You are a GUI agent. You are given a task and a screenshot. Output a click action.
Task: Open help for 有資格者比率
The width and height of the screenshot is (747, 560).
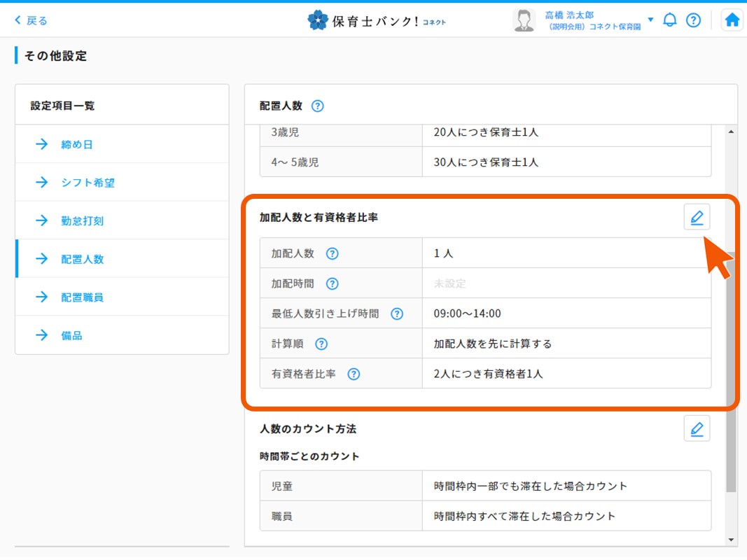tap(354, 374)
